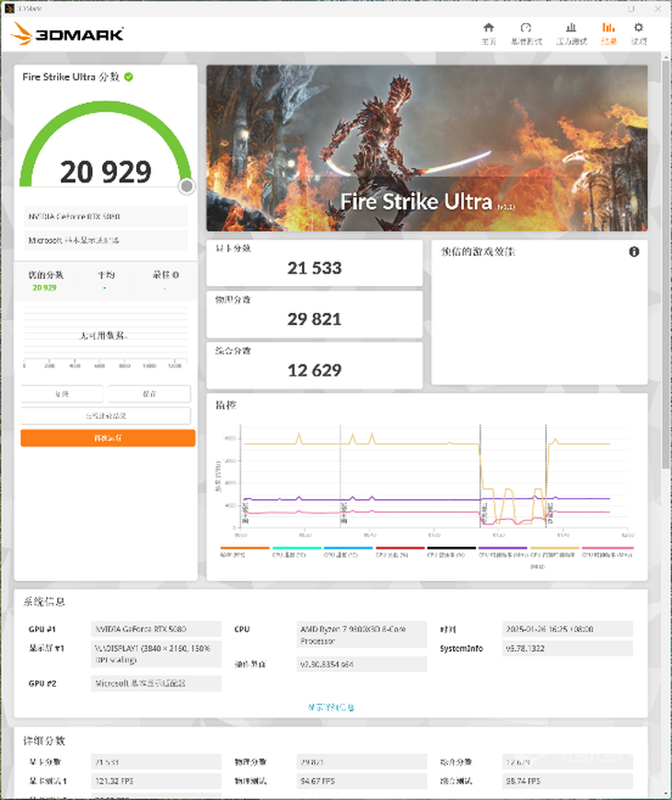Click the green 'your score' value 20 929
The width and height of the screenshot is (672, 800).
click(x=44, y=288)
